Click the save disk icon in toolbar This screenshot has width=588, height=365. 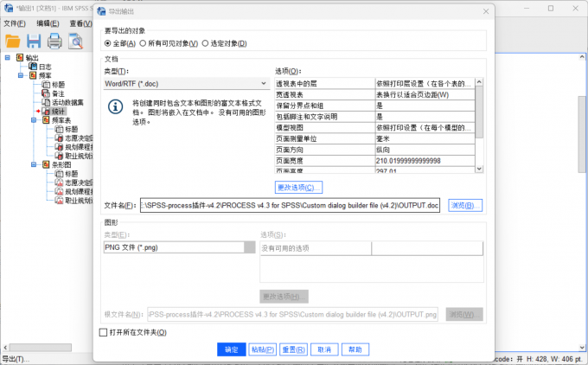click(x=34, y=41)
